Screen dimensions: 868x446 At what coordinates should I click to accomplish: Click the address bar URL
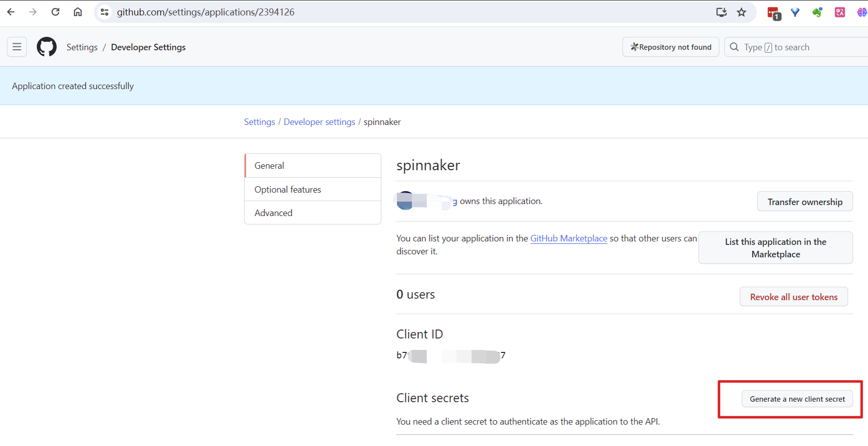[x=205, y=12]
